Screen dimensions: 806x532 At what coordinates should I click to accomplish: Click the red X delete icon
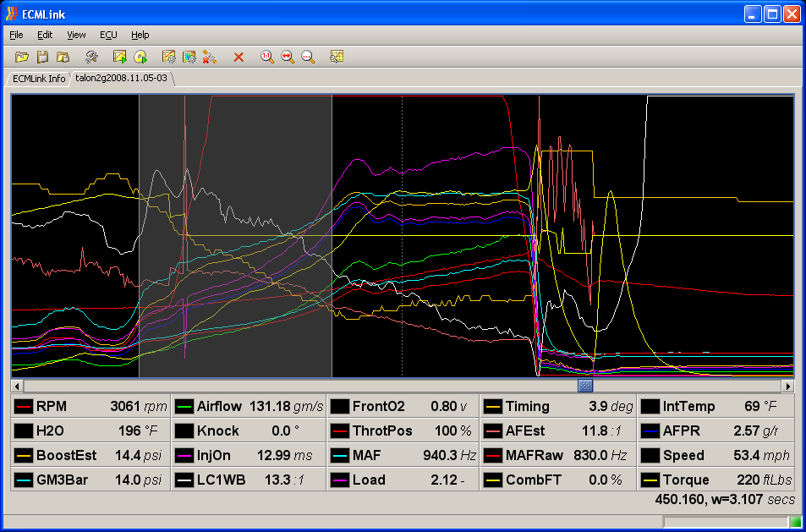(239, 57)
